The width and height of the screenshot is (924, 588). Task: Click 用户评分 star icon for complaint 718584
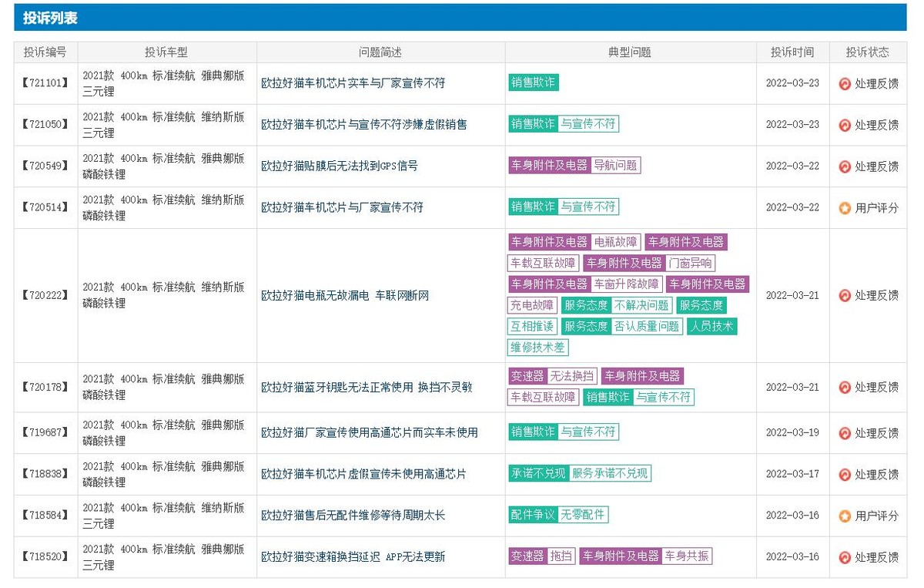point(845,516)
